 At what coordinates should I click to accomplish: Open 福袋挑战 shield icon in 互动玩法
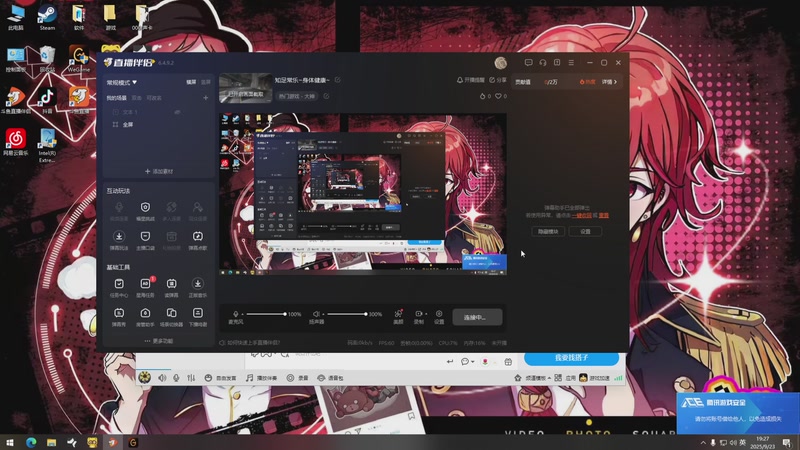click(x=145, y=210)
